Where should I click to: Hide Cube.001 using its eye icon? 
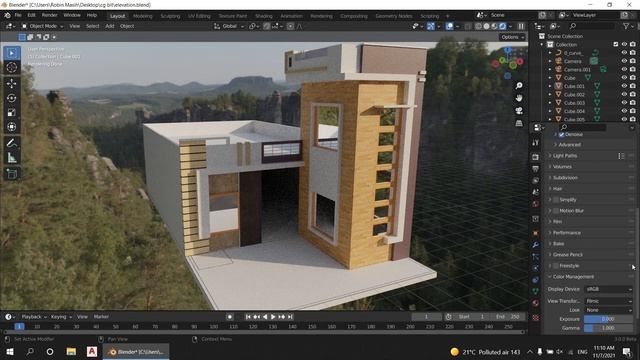click(624, 86)
